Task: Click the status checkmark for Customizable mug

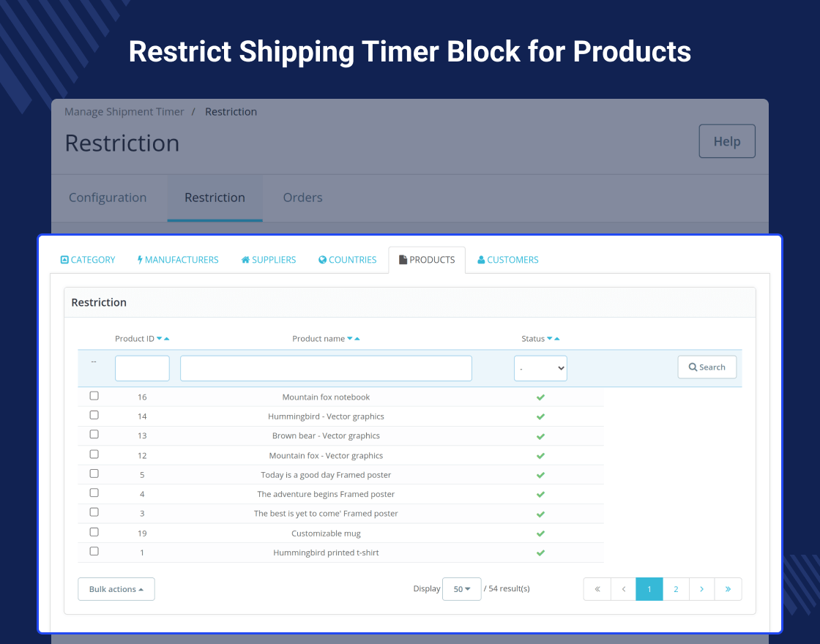Action: tap(540, 533)
